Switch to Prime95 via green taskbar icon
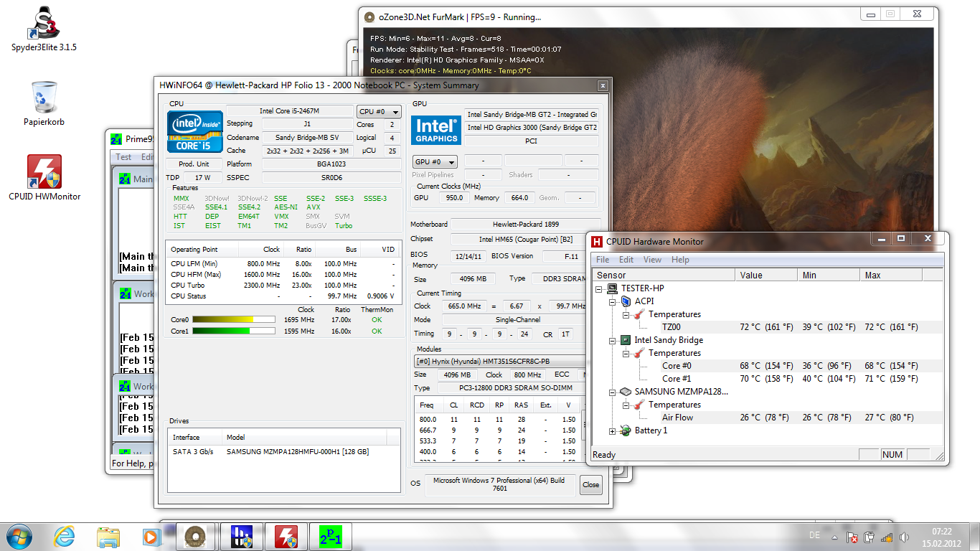 (331, 536)
